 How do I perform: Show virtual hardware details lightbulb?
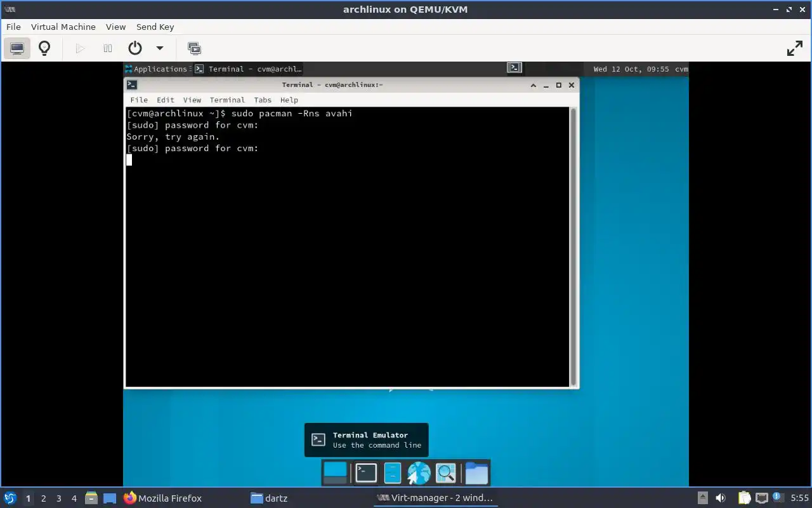[44, 48]
